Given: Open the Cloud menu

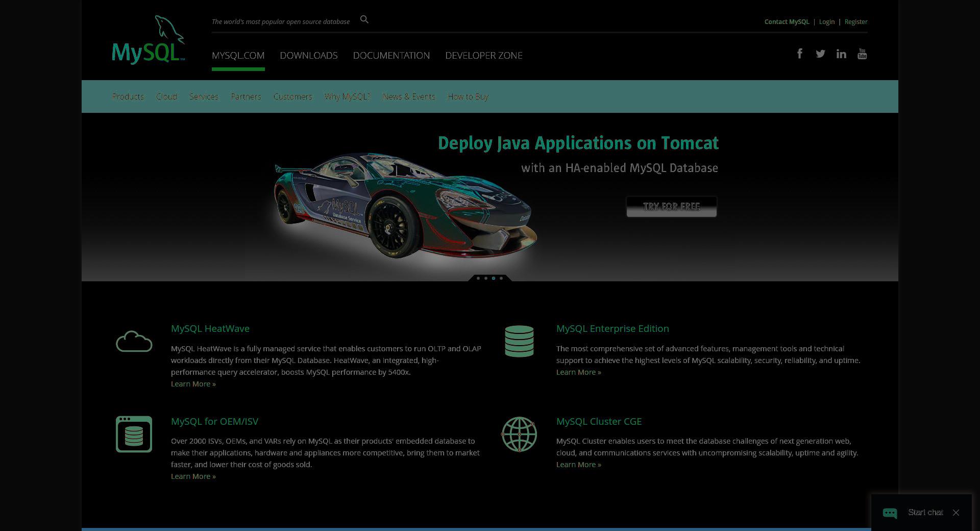Looking at the screenshot, I should 166,96.
